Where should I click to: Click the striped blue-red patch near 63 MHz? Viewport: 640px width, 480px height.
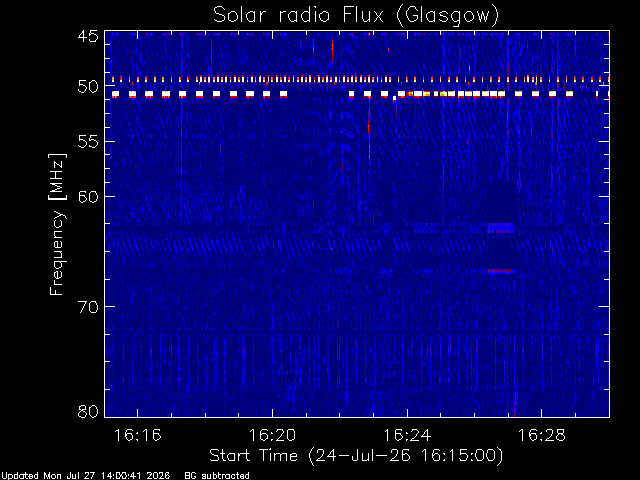500,228
